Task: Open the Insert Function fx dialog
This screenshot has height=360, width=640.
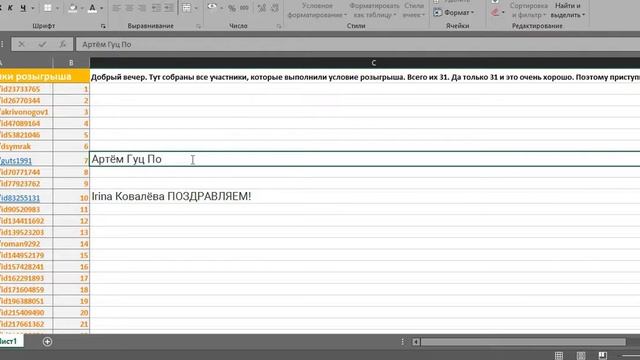Action: click(62, 44)
